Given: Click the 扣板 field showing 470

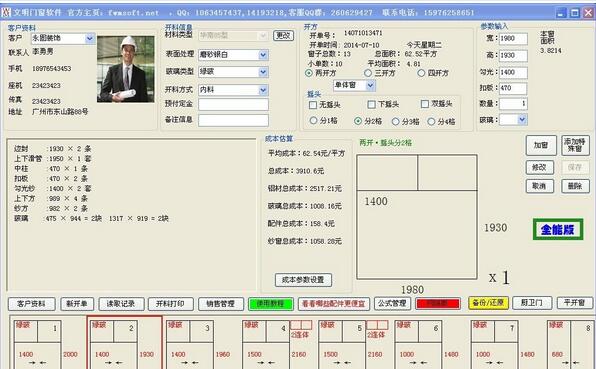Looking at the screenshot, I should click(x=513, y=88).
